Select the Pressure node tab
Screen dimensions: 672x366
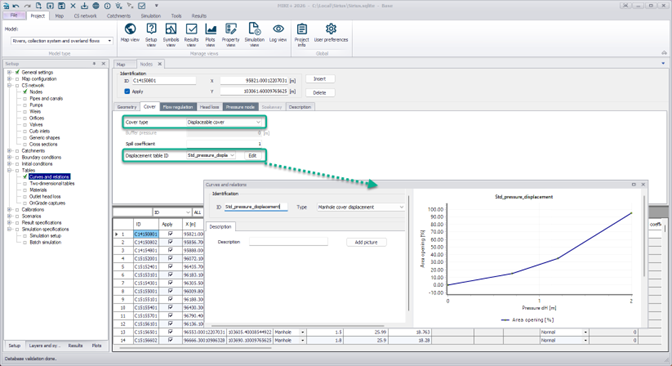(x=240, y=107)
